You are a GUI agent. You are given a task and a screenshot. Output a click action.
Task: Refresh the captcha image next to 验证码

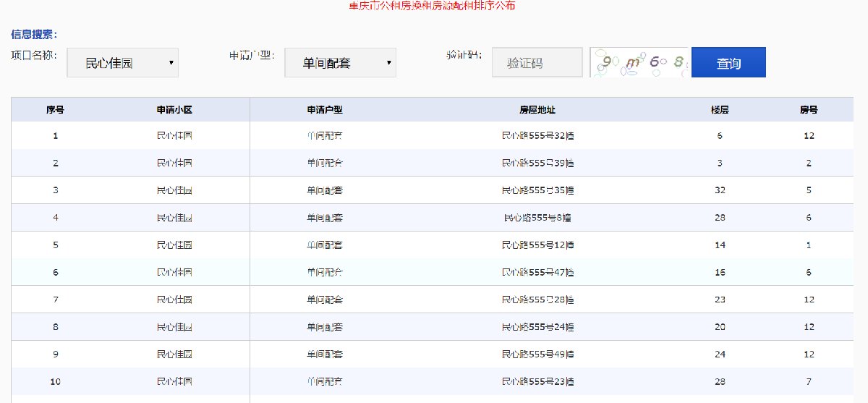pyautogui.click(x=639, y=63)
